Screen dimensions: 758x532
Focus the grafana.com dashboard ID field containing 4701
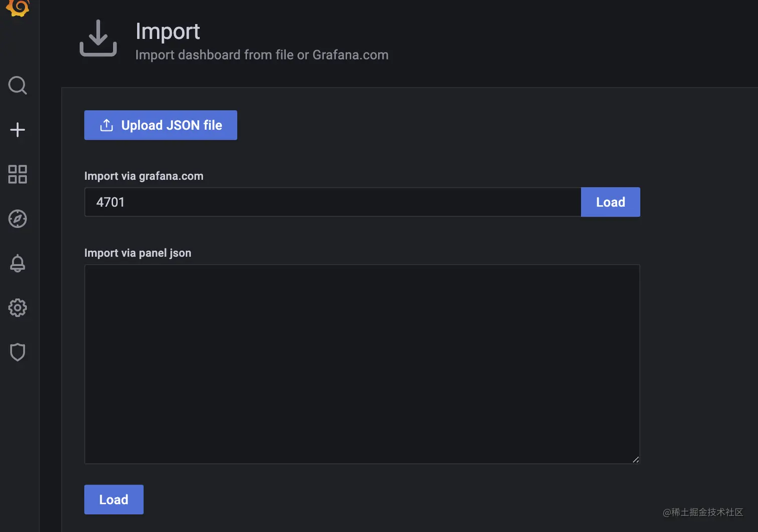(333, 202)
